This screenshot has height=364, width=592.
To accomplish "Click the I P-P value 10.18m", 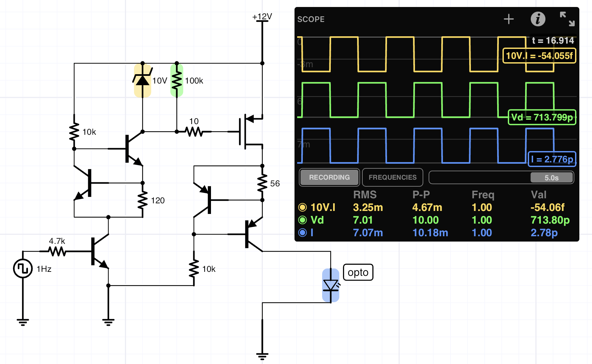I will click(x=430, y=233).
